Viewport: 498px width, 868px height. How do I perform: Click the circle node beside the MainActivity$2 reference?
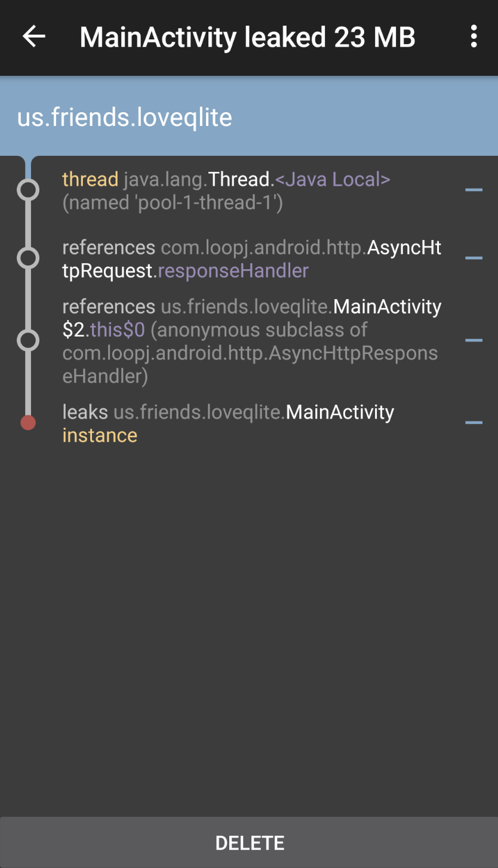click(28, 341)
